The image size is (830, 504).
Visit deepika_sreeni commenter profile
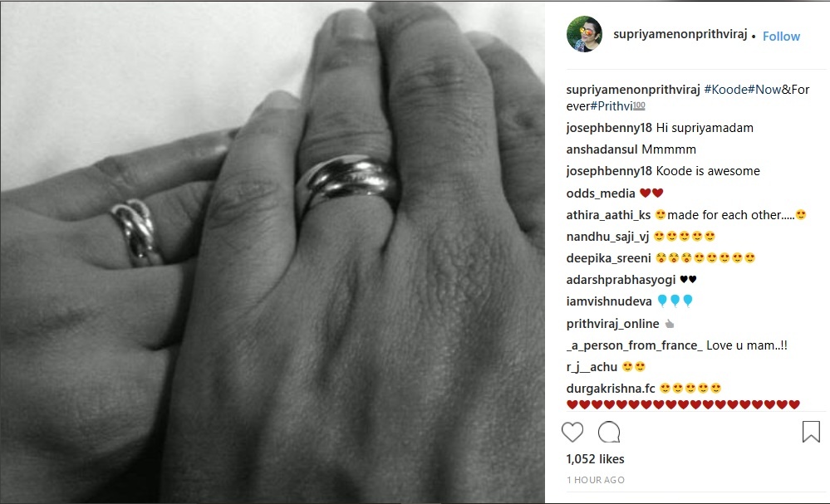tap(608, 258)
